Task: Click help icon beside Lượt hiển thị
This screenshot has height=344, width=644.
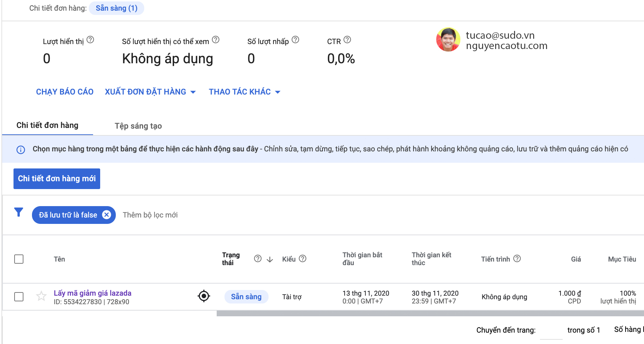Action: point(90,40)
